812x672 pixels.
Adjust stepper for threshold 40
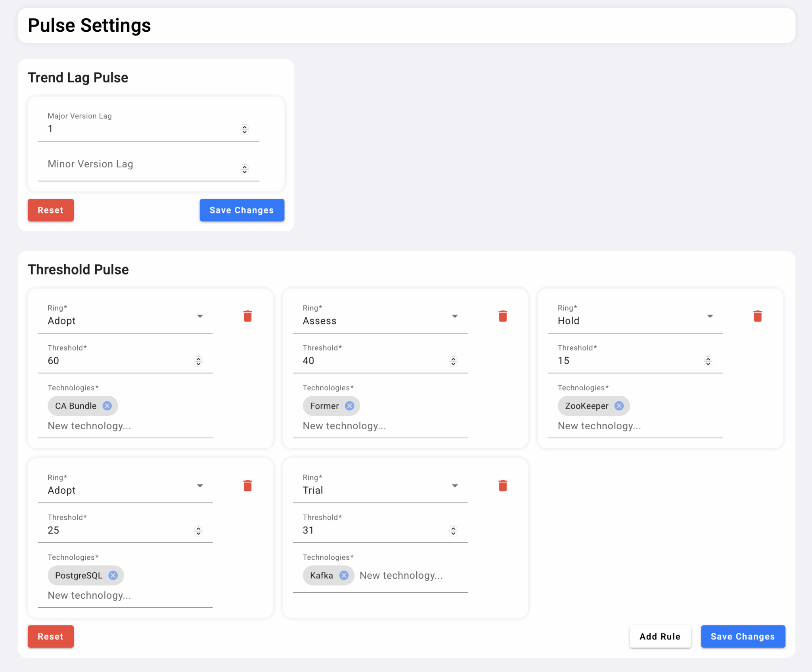[x=453, y=361]
